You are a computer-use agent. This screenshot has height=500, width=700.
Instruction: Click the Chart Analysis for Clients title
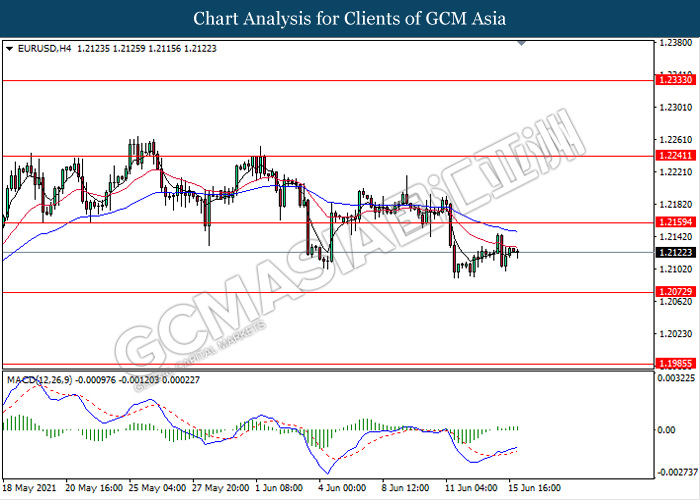point(349,18)
